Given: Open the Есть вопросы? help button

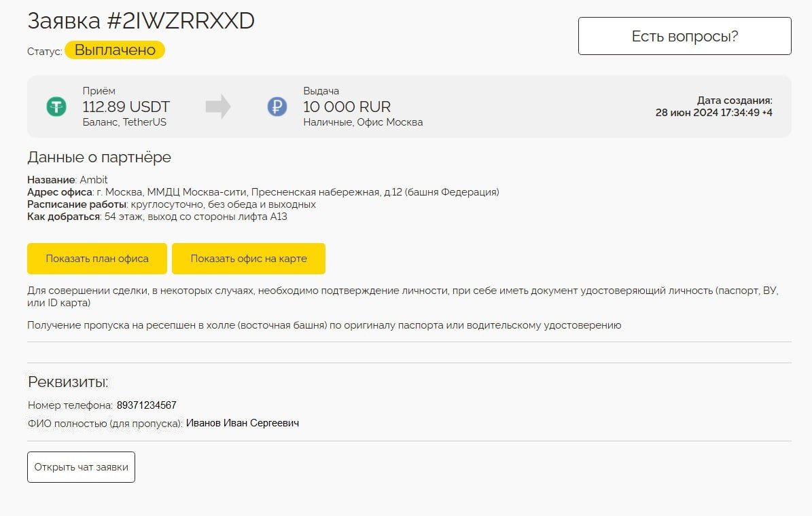Looking at the screenshot, I should (684, 36).
